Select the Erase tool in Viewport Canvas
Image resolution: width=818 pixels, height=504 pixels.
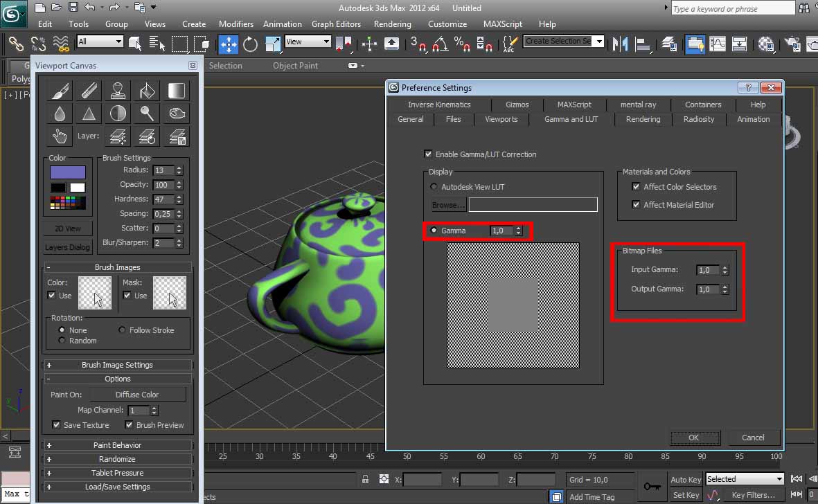[89, 91]
